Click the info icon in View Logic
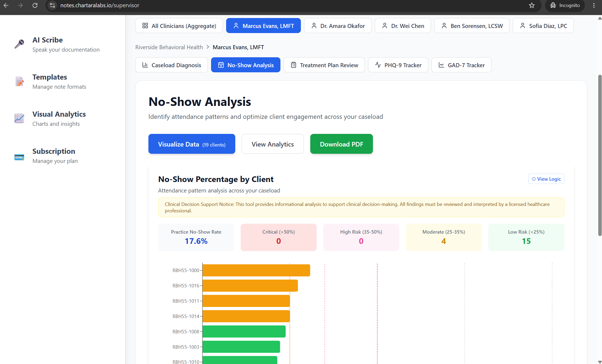The height and width of the screenshot is (364, 602). [x=534, y=179]
